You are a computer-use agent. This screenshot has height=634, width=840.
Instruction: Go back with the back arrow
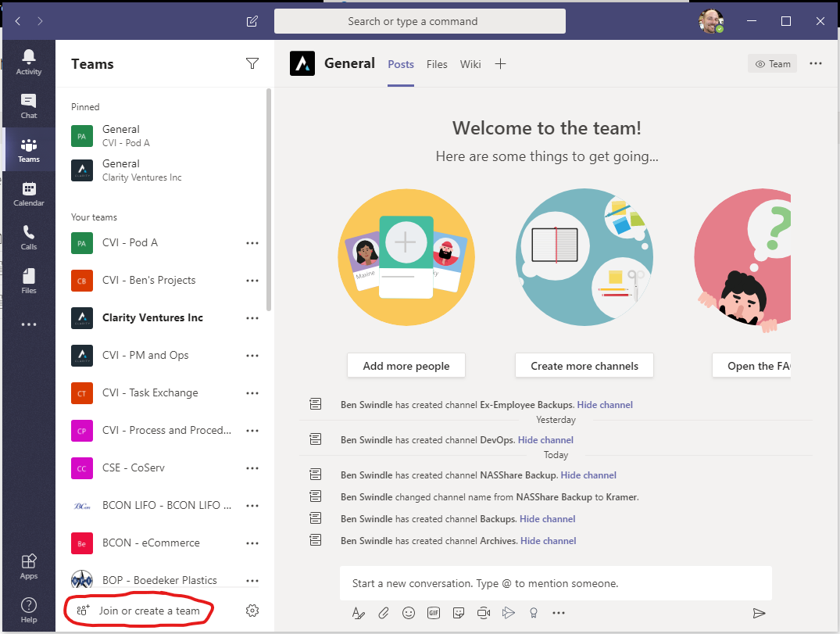18,21
